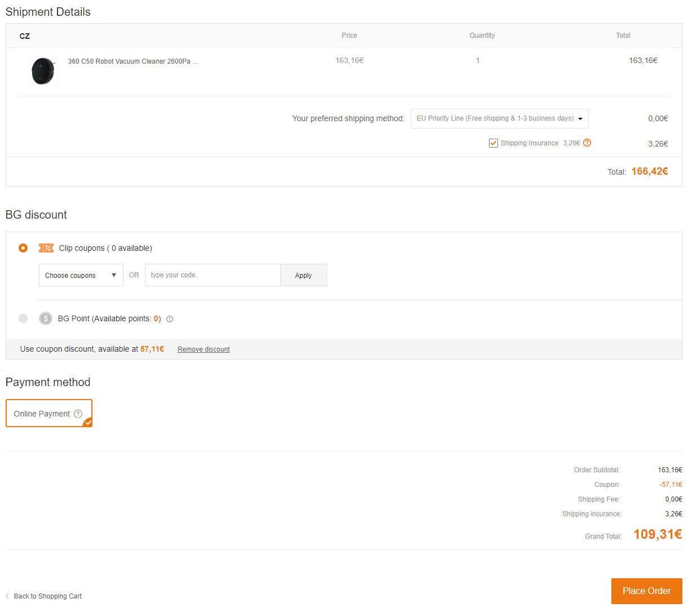This screenshot has height=616, width=692.
Task: Click the Remove discount link
Action: (204, 349)
